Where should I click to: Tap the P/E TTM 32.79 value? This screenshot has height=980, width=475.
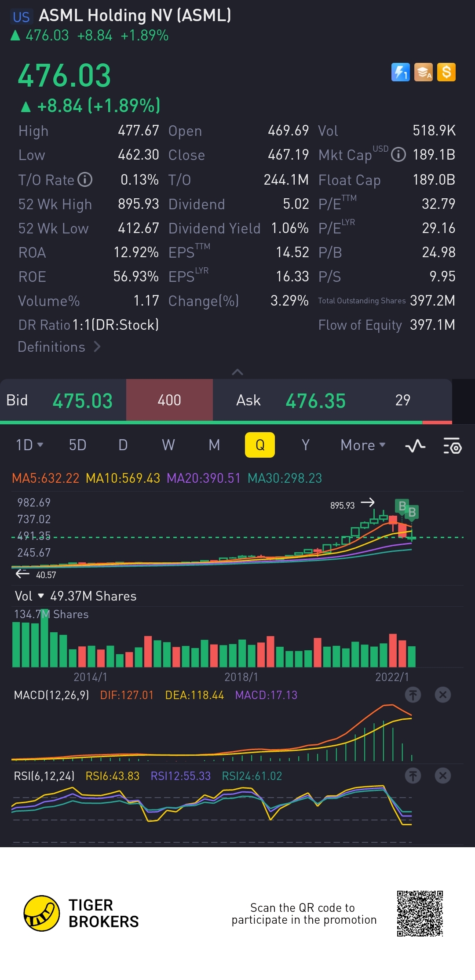point(438,204)
